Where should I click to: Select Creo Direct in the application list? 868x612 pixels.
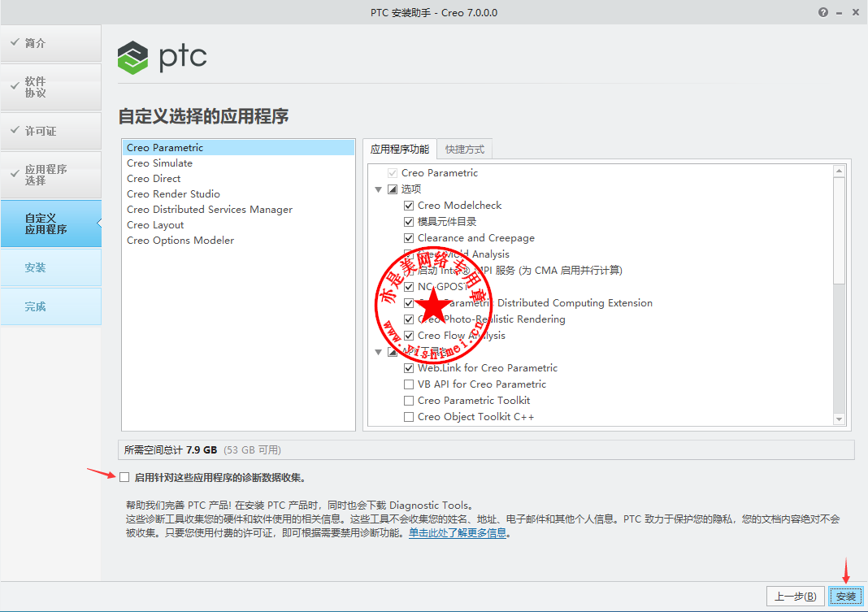pos(238,179)
